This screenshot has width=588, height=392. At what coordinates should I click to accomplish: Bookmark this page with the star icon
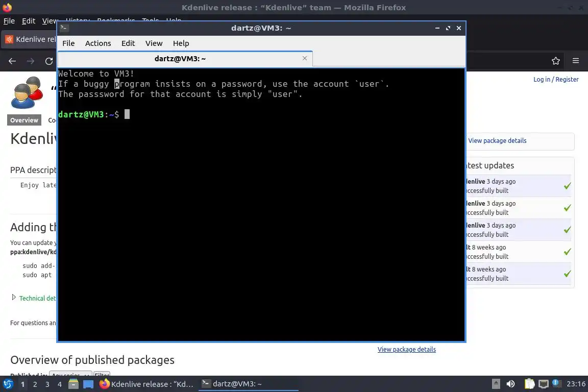click(556, 61)
